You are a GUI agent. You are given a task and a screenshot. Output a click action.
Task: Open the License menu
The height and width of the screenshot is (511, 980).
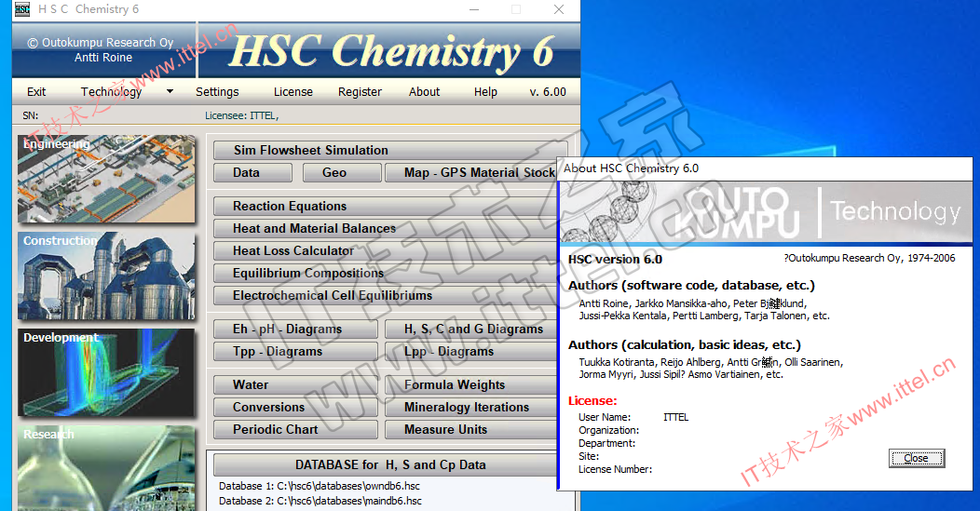click(293, 92)
